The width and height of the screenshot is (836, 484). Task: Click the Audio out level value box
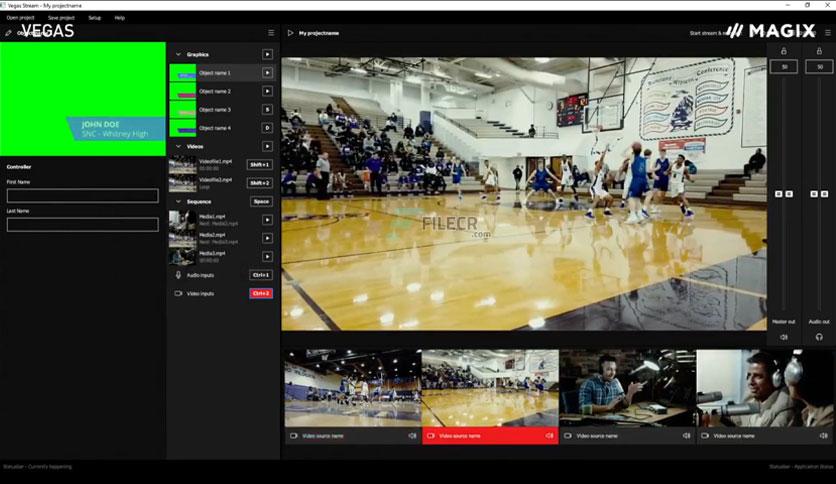tap(819, 67)
